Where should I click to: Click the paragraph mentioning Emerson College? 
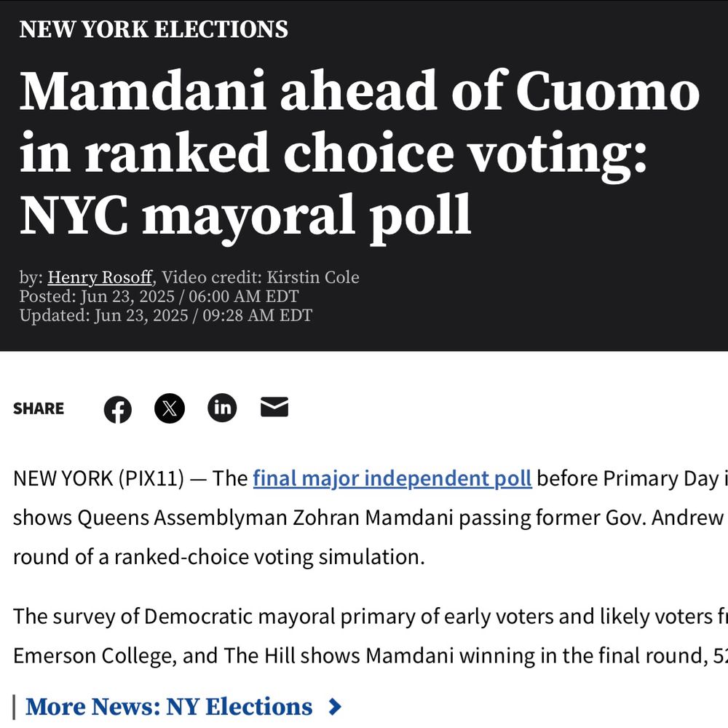click(x=371, y=636)
